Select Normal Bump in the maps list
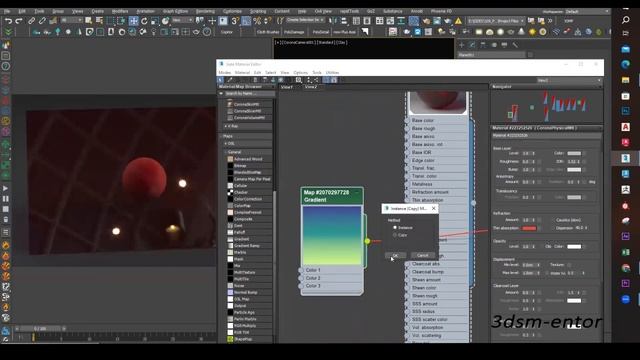The image size is (640, 360). pos(245,292)
